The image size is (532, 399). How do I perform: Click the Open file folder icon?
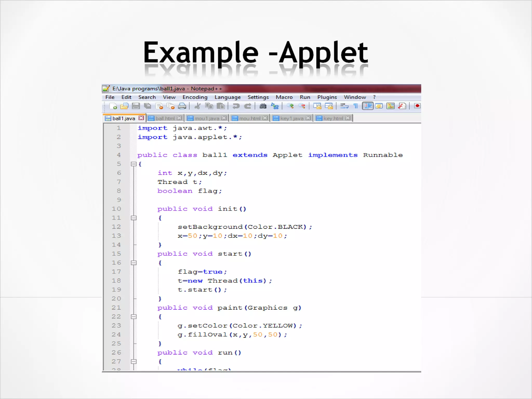(x=124, y=106)
